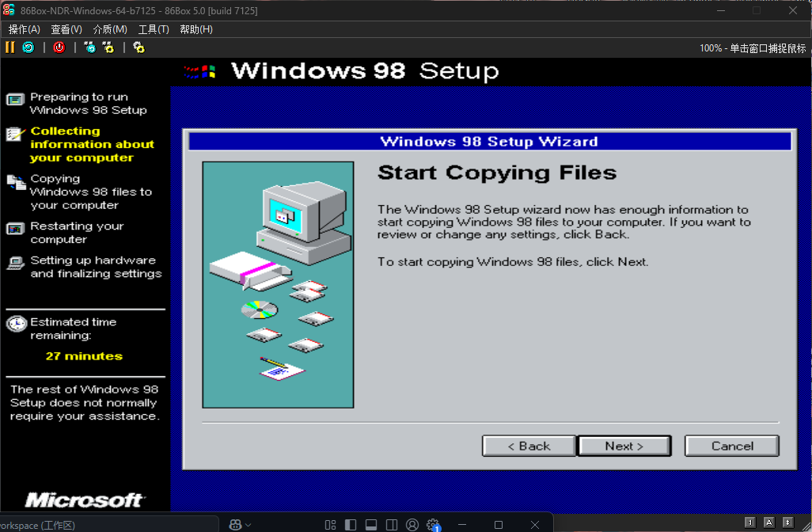
Task: Click the Microsoft logo text in the setup sidebar
Action: [85, 500]
